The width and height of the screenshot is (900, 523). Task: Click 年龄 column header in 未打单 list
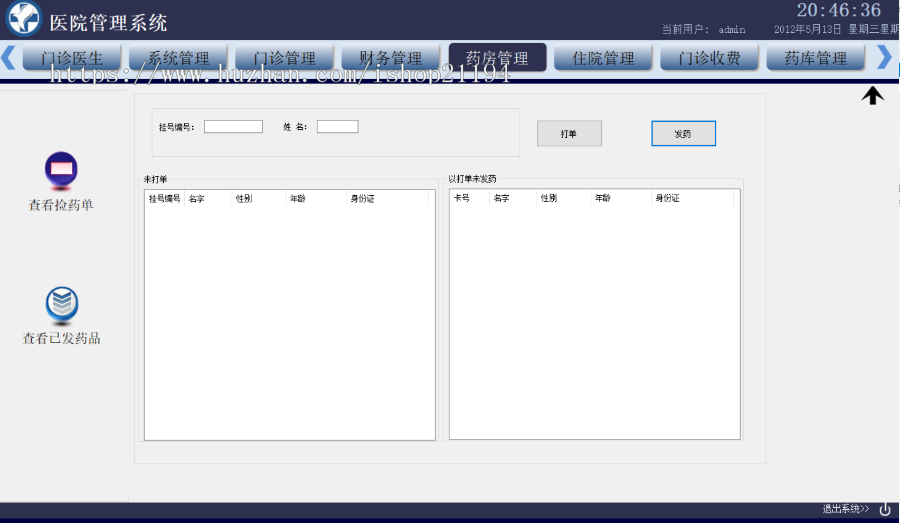tap(316, 199)
